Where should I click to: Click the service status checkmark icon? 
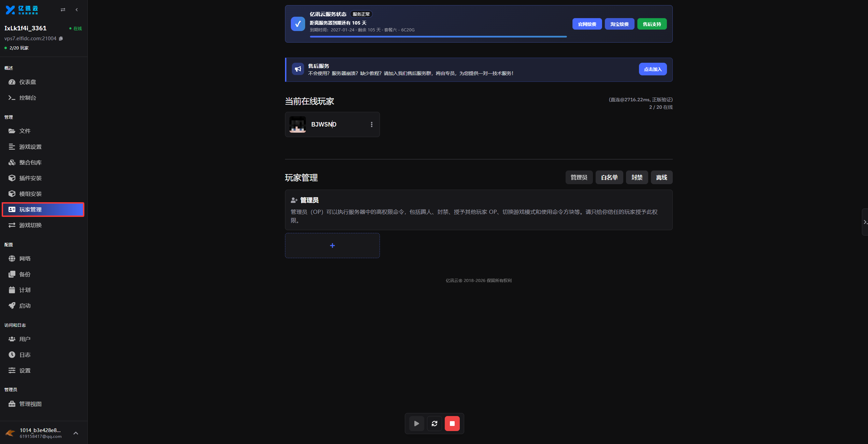coord(298,24)
